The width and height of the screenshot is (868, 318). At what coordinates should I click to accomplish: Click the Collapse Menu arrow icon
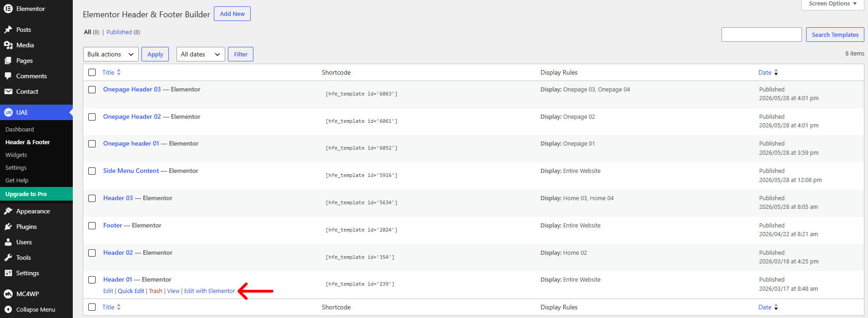click(8, 309)
